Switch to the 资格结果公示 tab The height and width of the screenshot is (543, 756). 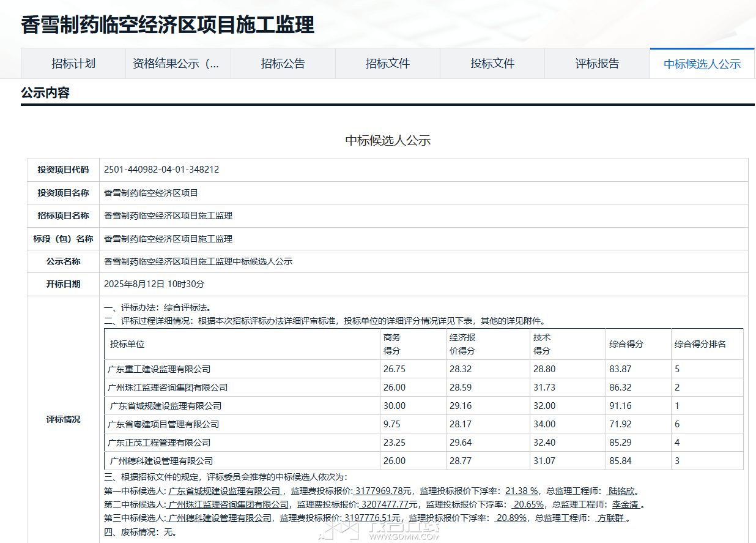(x=176, y=64)
